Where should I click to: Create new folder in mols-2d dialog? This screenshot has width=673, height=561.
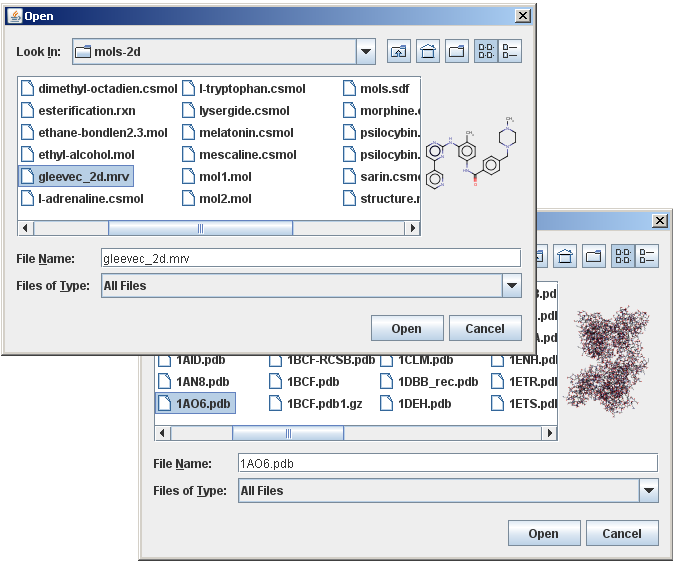[x=457, y=51]
